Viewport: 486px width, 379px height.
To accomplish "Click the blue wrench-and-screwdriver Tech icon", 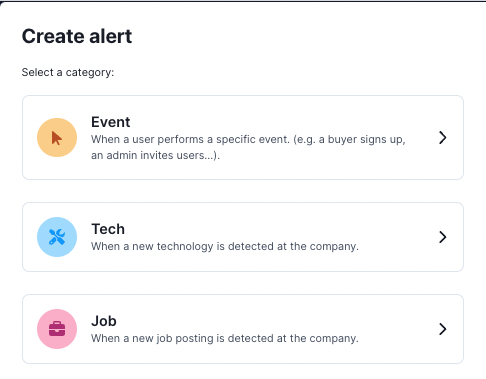I will (x=57, y=237).
